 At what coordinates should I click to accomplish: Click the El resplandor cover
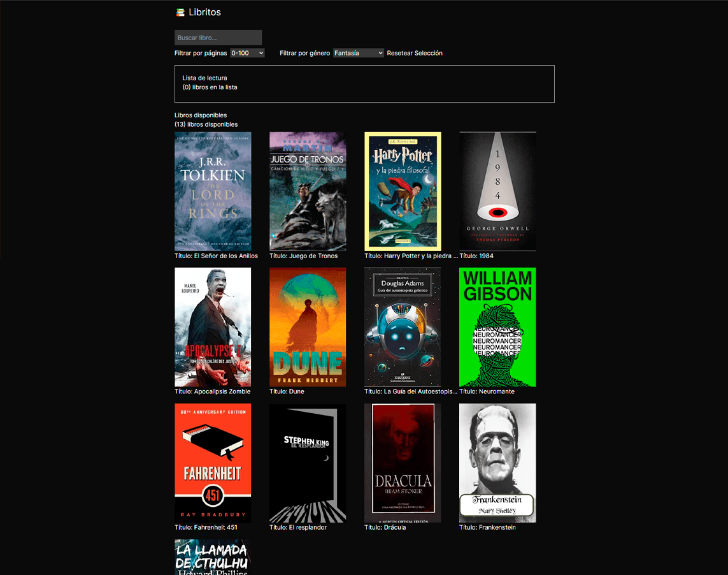(308, 463)
